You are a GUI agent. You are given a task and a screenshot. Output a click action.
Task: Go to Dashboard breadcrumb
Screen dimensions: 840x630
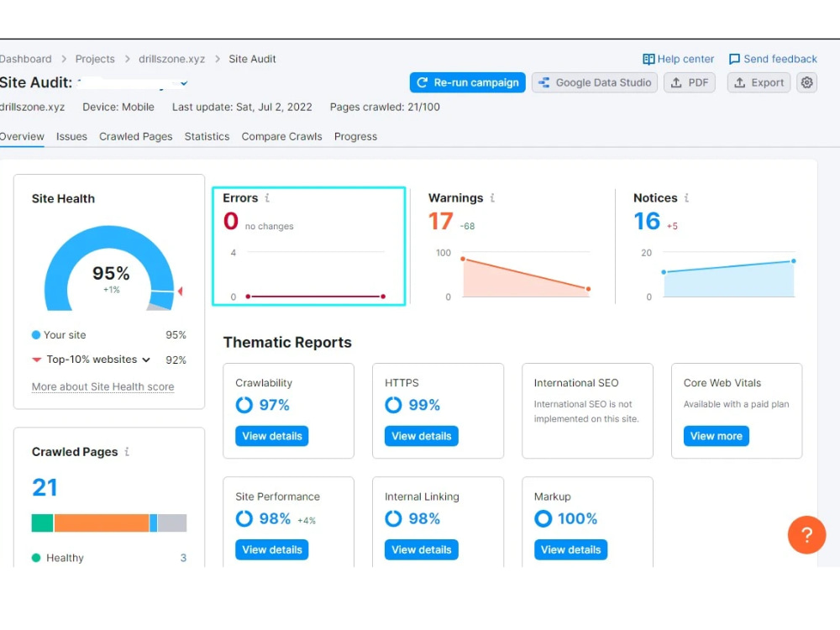click(24, 59)
